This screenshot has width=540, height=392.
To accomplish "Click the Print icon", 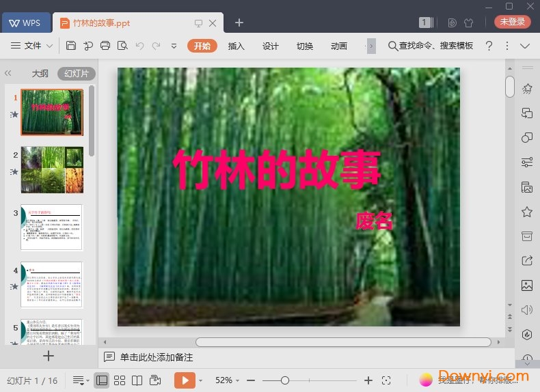I will point(105,46).
